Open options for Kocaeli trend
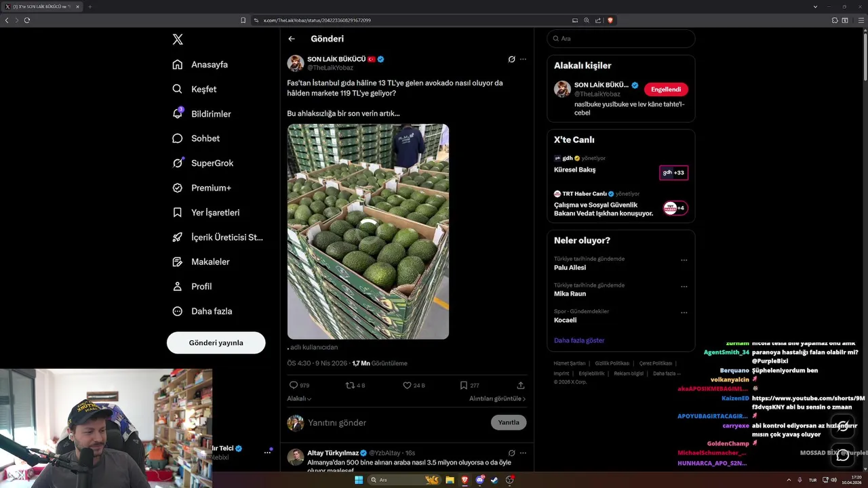 (x=684, y=313)
